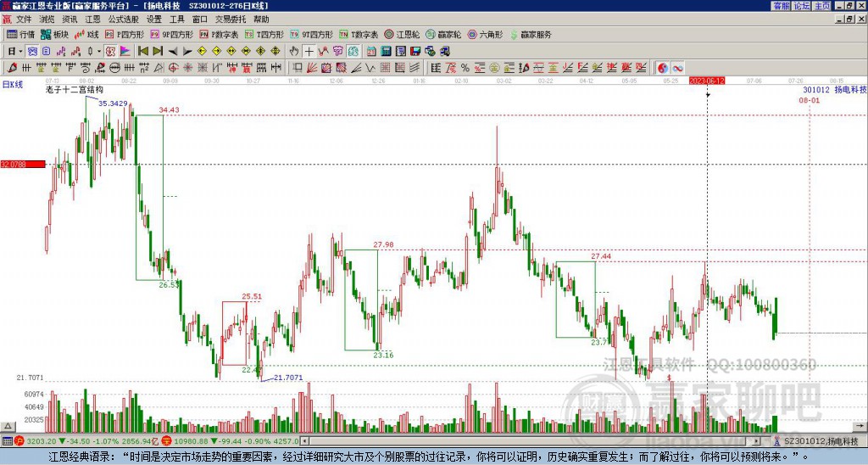Select the percent % retracement tool
The height and width of the screenshot is (465, 868).
(x=465, y=68)
